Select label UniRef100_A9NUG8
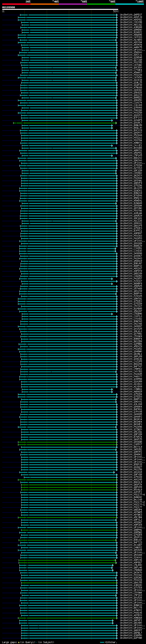The height and width of the screenshot is (644, 146). click(x=131, y=618)
